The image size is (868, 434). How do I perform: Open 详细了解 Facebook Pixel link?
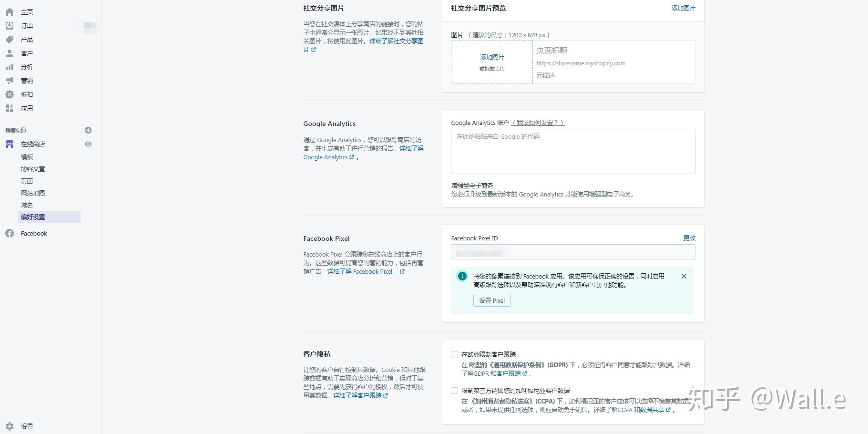[366, 271]
